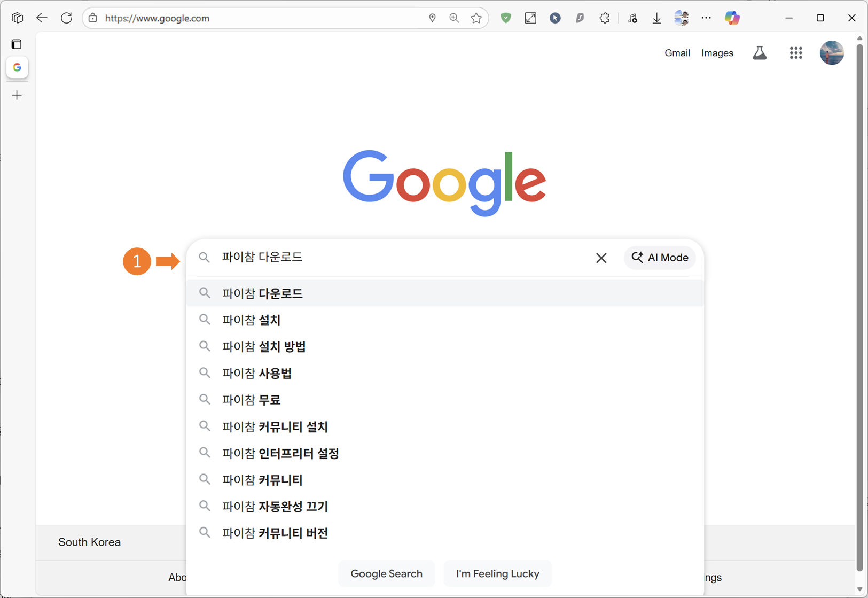Choose suggestion 파이참 자동완성 끄기
This screenshot has width=868, height=598.
click(x=445, y=506)
